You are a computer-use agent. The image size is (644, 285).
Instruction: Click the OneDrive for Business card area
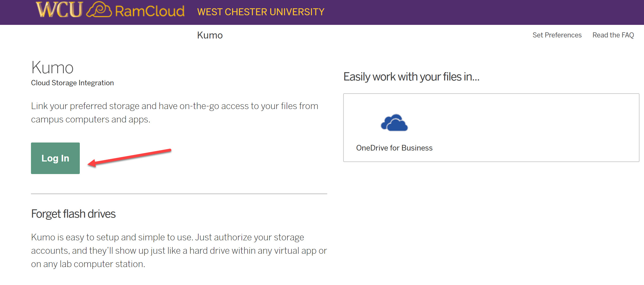pyautogui.click(x=491, y=128)
